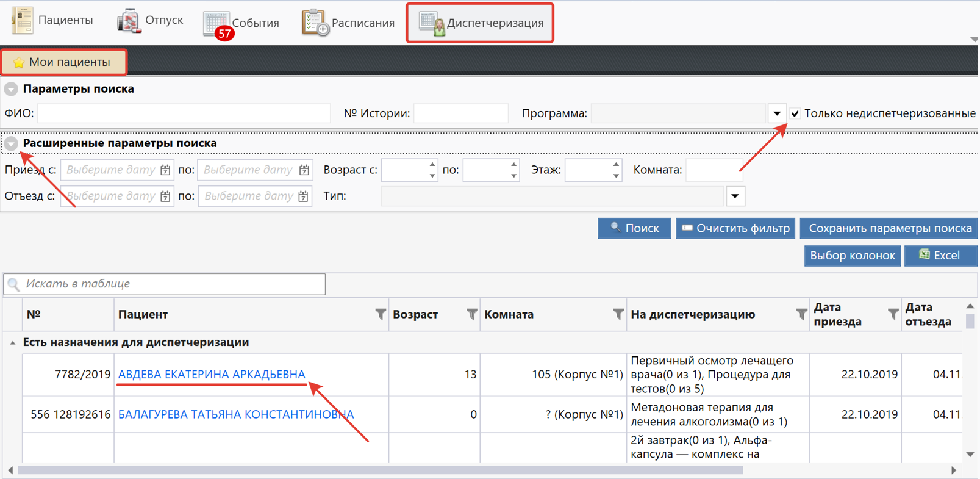Click calendar icon in Приезд с field
This screenshot has height=479, width=980.
click(165, 170)
